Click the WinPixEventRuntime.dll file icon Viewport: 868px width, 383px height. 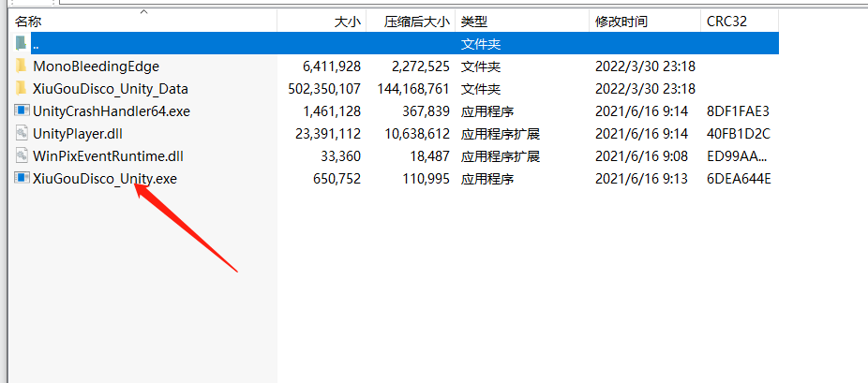[x=21, y=155]
